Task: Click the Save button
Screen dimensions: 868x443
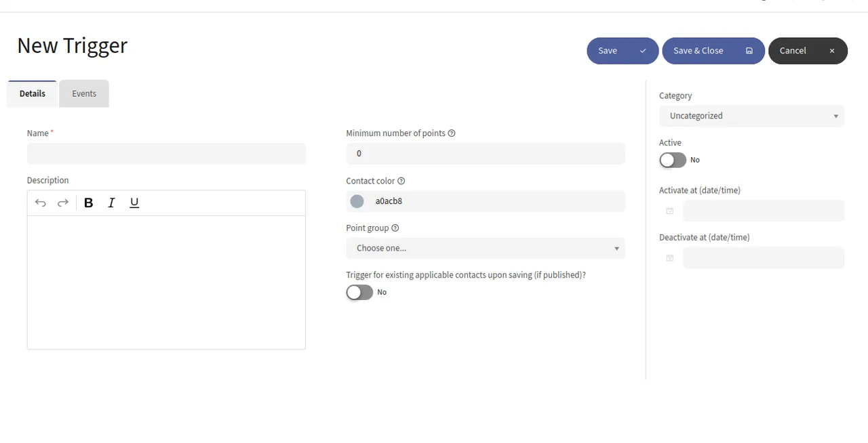Action: click(x=623, y=51)
